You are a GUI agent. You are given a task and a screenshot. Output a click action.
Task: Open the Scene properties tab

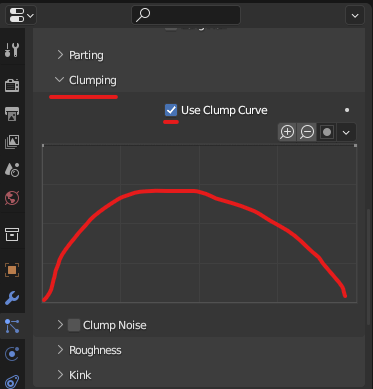point(12,170)
